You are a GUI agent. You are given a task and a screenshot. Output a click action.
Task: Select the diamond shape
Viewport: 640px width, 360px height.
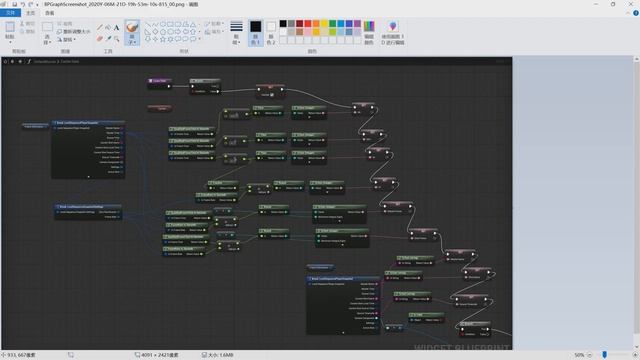click(x=156, y=32)
